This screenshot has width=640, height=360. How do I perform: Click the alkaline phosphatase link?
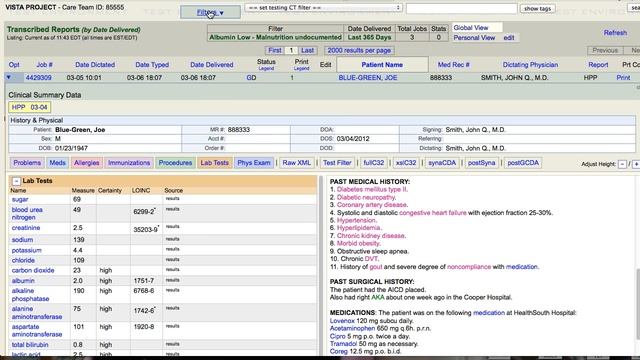point(30,295)
